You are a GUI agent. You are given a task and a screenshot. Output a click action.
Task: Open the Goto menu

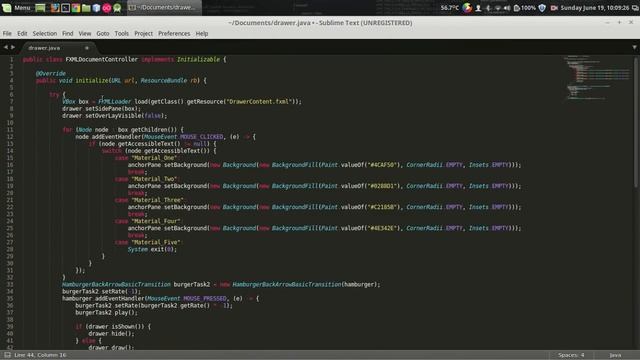click(102, 33)
